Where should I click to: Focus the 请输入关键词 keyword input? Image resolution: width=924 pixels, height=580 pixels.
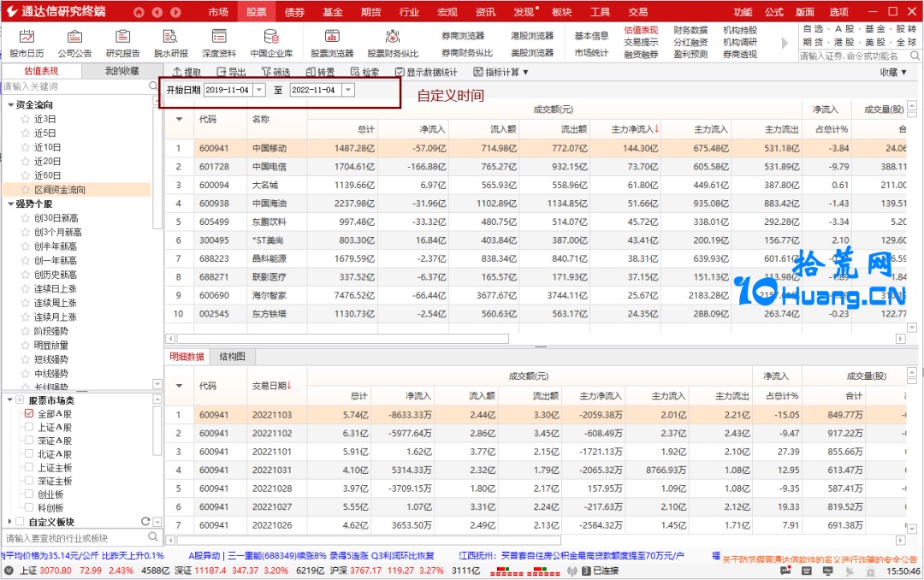[74, 86]
